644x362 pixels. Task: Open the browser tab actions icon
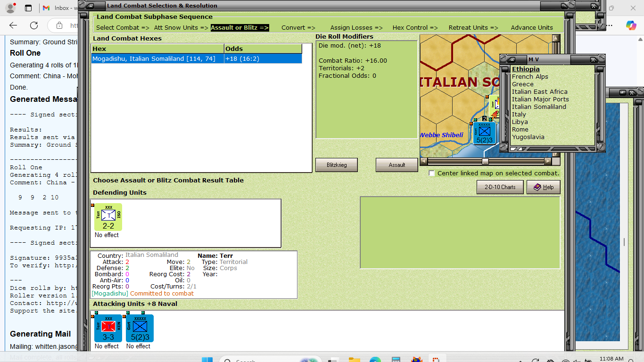(28, 8)
